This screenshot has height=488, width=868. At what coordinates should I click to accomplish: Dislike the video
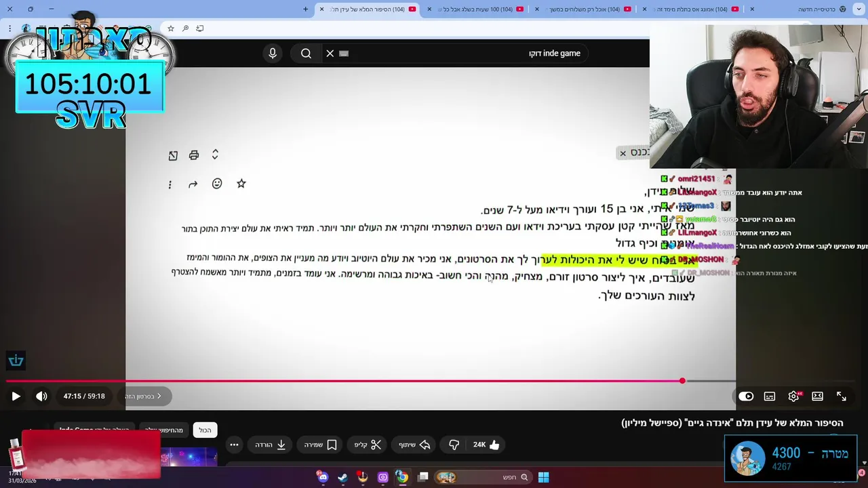(454, 445)
